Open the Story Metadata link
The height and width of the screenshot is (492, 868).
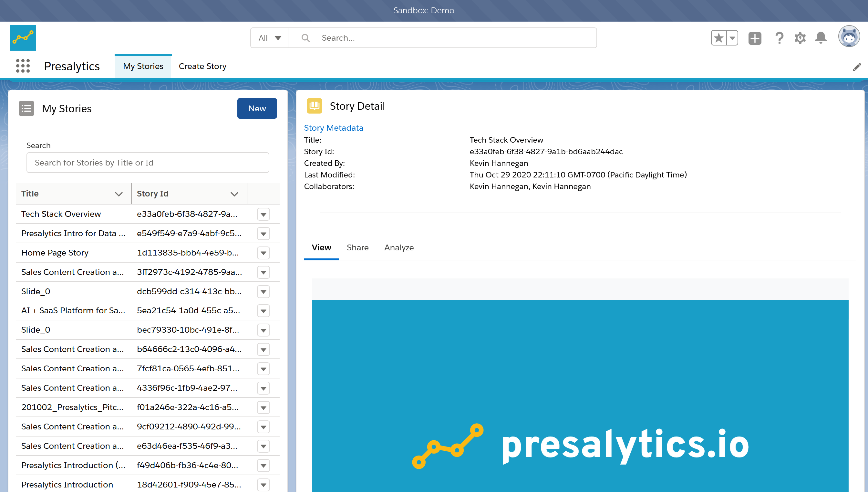tap(333, 128)
